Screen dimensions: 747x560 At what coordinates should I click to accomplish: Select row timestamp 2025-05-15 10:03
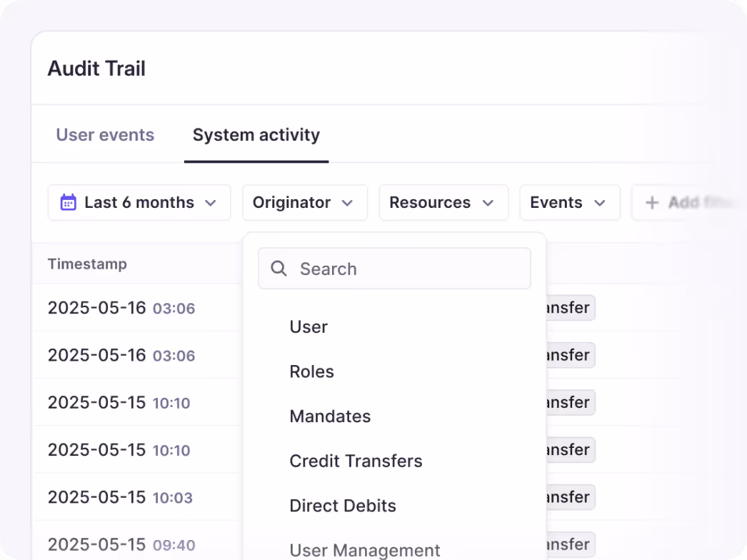point(120,497)
